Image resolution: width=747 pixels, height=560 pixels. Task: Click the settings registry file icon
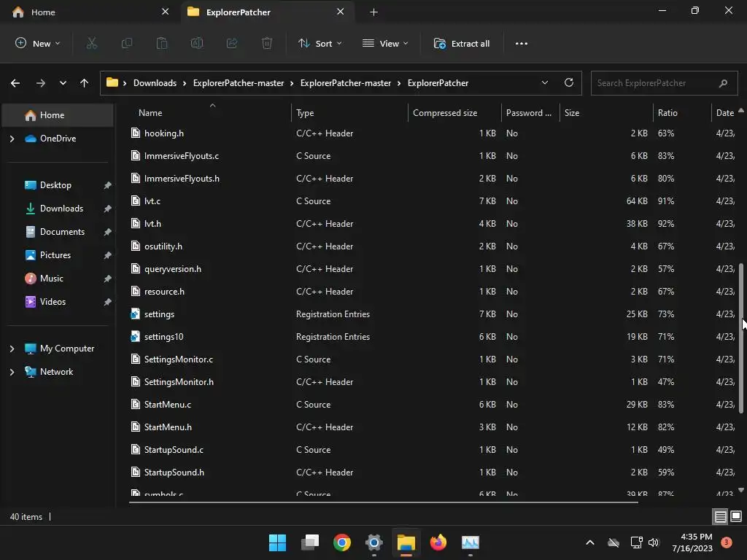tap(135, 314)
